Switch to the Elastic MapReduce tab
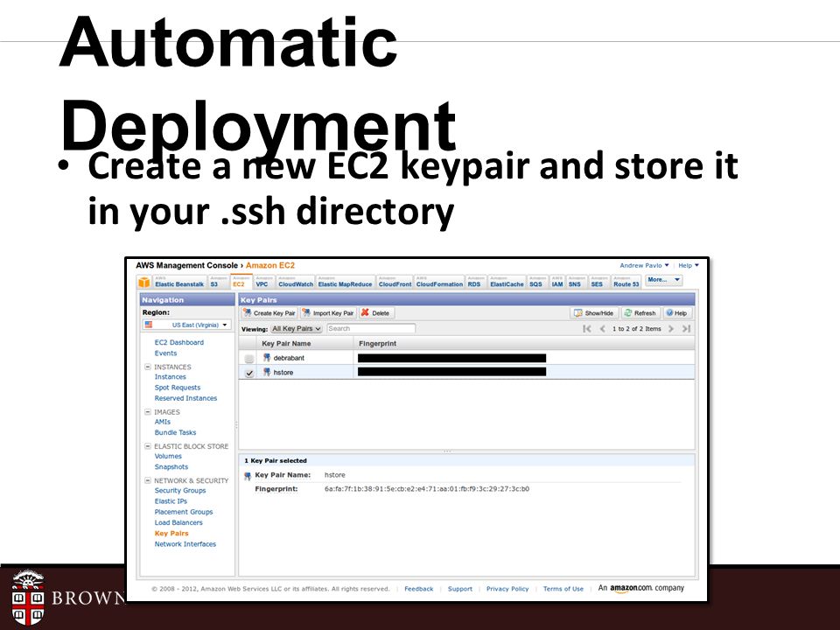Image resolution: width=840 pixels, height=630 pixels. point(345,282)
